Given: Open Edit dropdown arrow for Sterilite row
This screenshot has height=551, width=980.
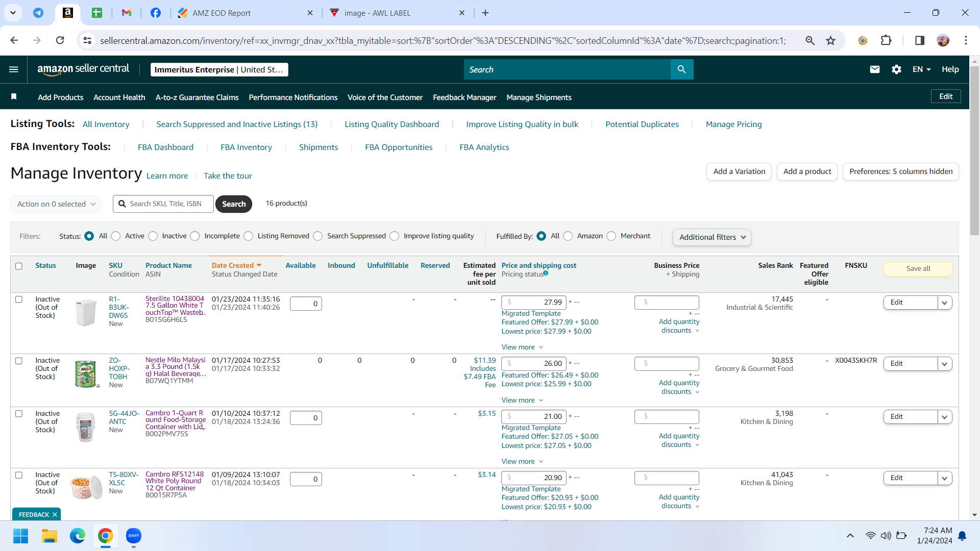Looking at the screenshot, I should click(945, 303).
